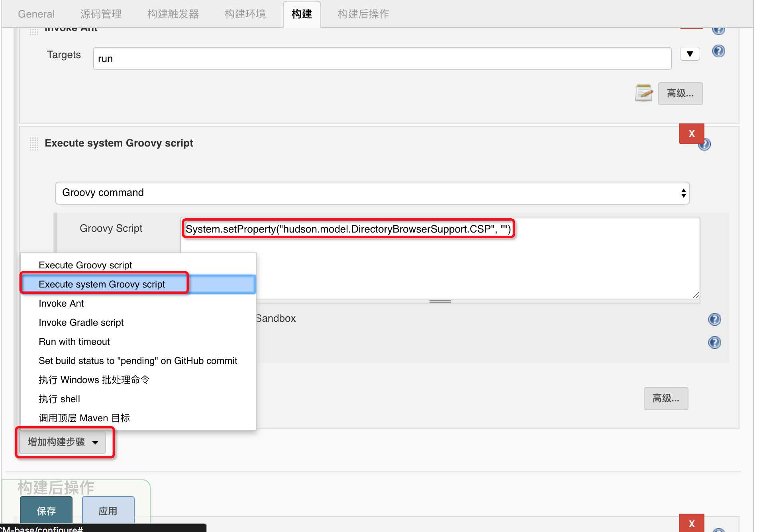Viewport: 757px width, 532px height.
Task: Click into the Targets input containing run
Action: [382, 59]
